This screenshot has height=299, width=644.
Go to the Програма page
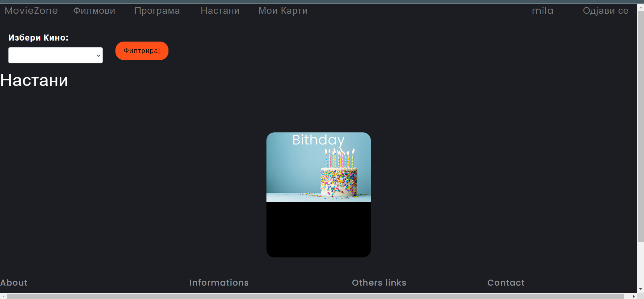[157, 11]
